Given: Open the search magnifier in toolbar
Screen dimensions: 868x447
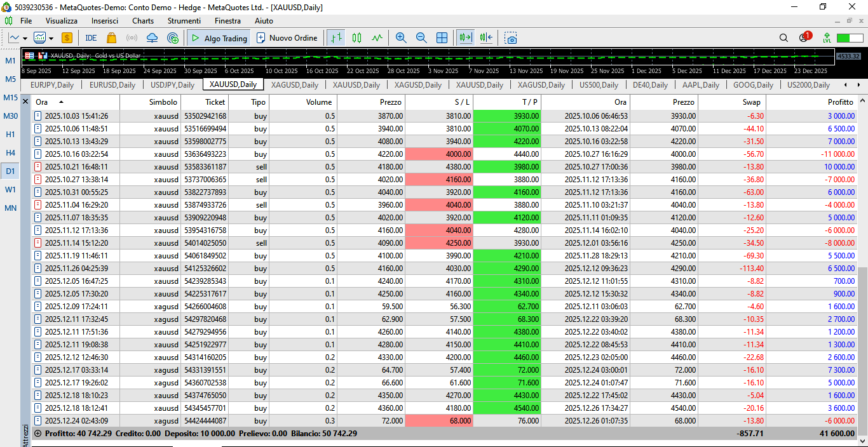Looking at the screenshot, I should (x=783, y=38).
